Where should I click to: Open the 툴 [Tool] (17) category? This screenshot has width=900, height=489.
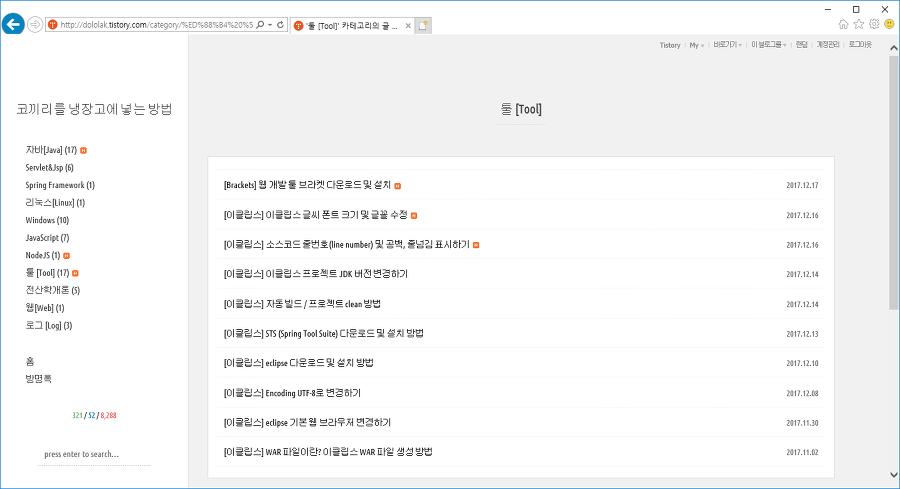(47, 273)
